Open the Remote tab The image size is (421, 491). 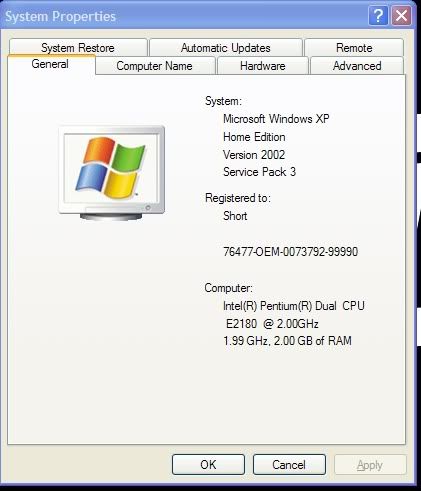pos(354,47)
